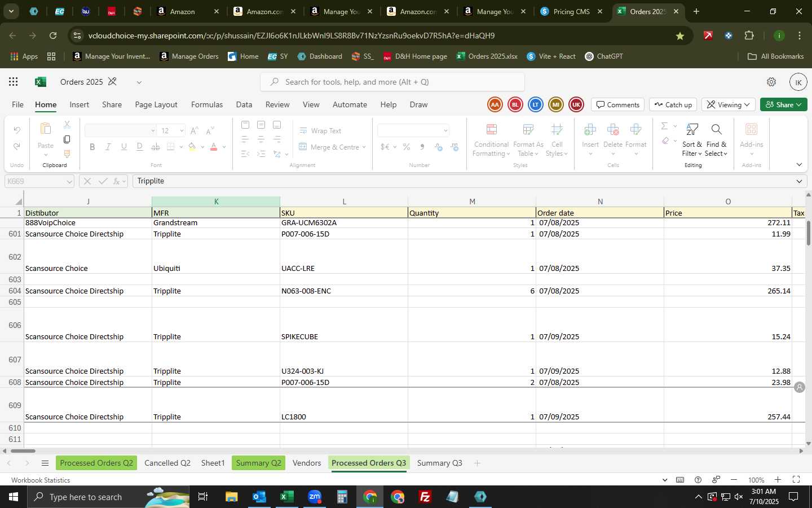The image size is (812, 508).
Task: Open the Calculator app in taskbar
Action: [x=342, y=497]
